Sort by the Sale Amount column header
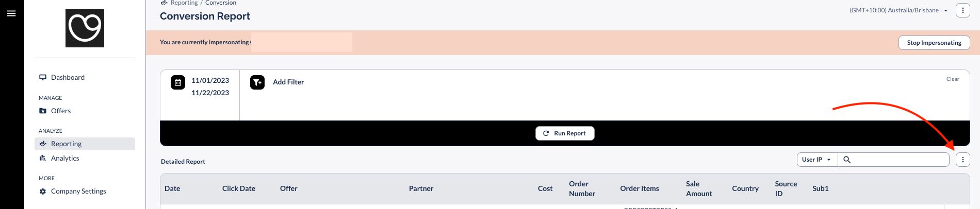The width and height of the screenshot is (980, 209). [x=698, y=188]
